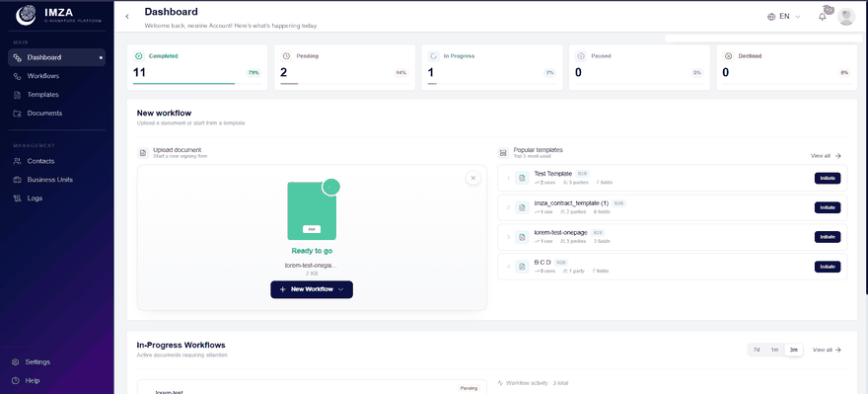Click the Upload document icon
Screen dimensions: 868x394
click(143, 152)
